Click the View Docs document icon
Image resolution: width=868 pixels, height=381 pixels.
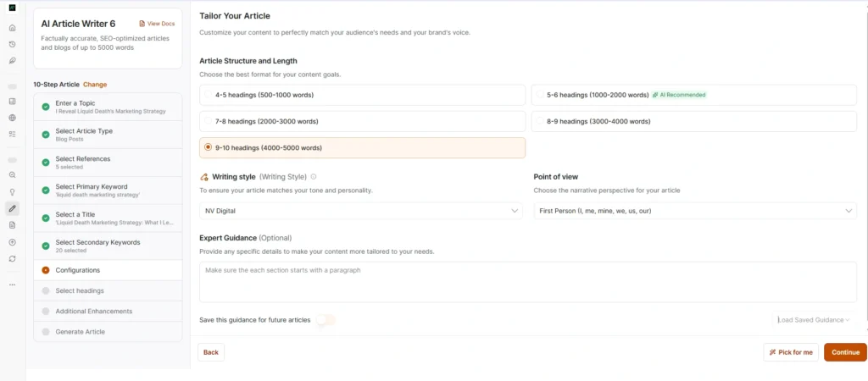[x=142, y=24]
